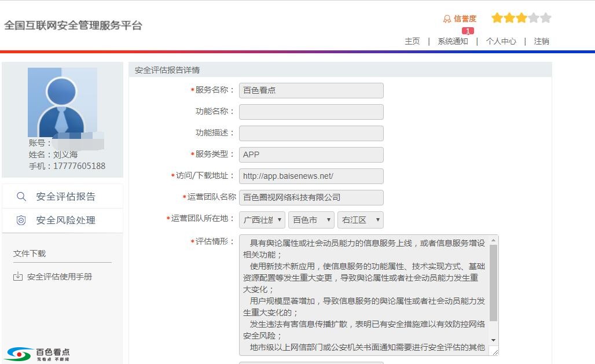This screenshot has height=364, width=595.
Task: Click 注销 to log out
Action: [542, 41]
